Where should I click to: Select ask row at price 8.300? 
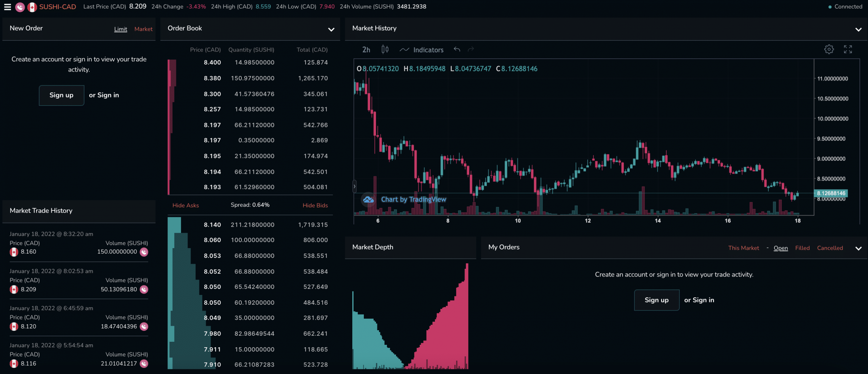pyautogui.click(x=250, y=94)
